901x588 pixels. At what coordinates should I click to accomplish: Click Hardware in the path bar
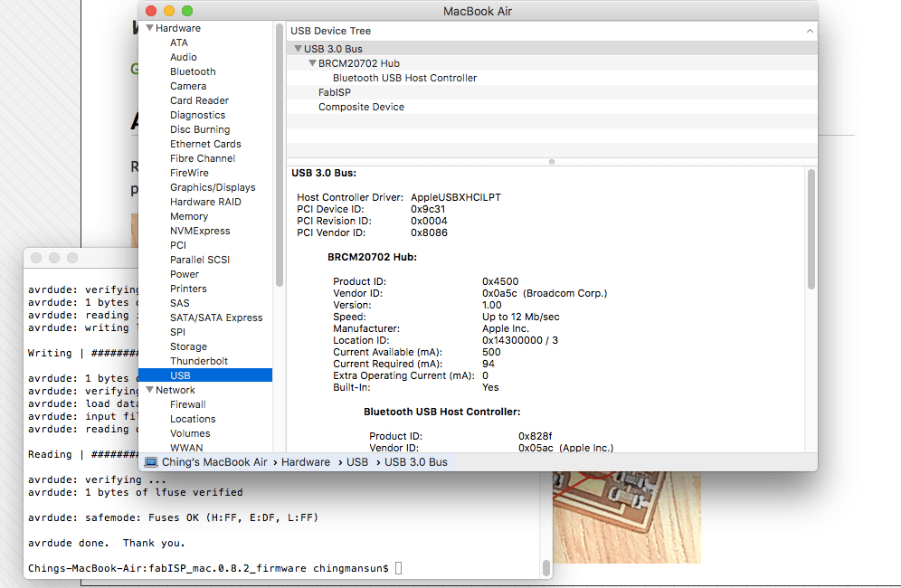[x=306, y=462]
